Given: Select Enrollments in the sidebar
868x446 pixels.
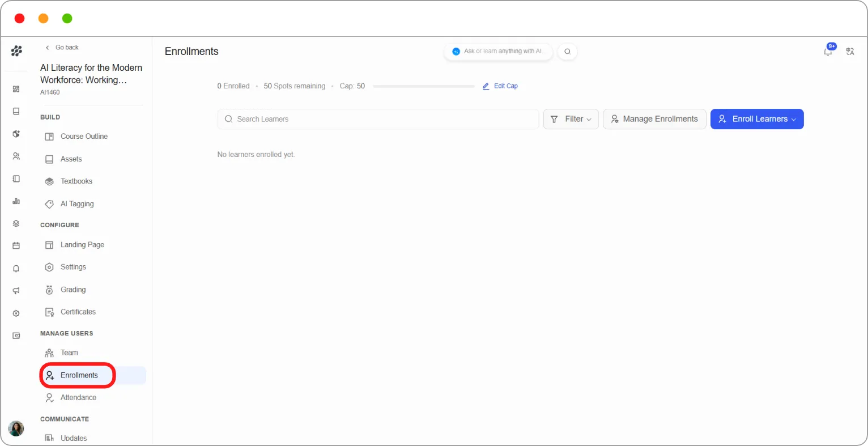Looking at the screenshot, I should (93, 375).
